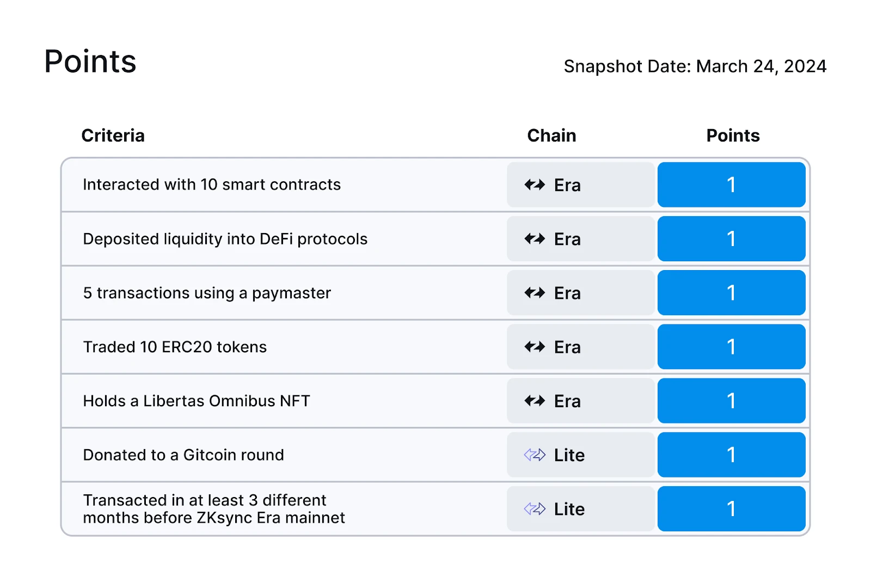
Task: Click the Criteria column header
Action: [113, 136]
